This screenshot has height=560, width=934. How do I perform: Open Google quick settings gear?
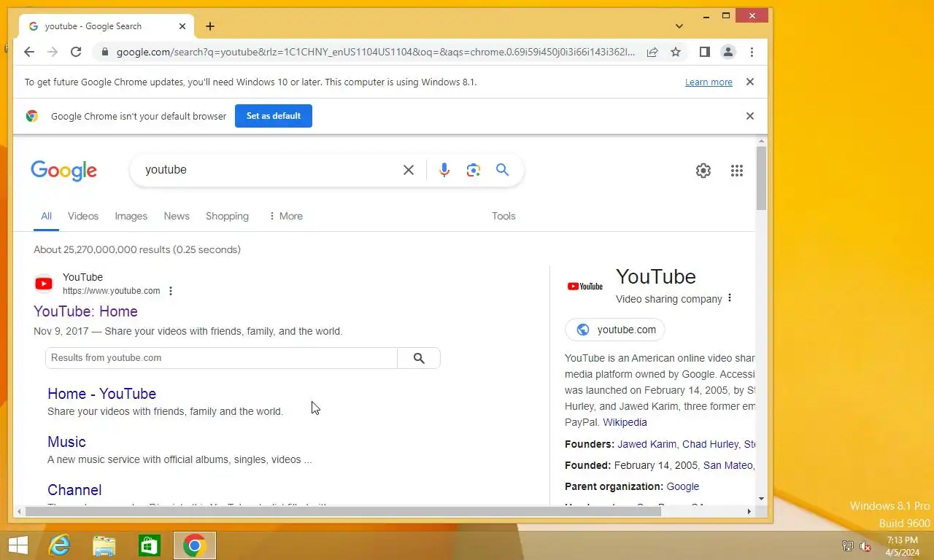tap(703, 171)
